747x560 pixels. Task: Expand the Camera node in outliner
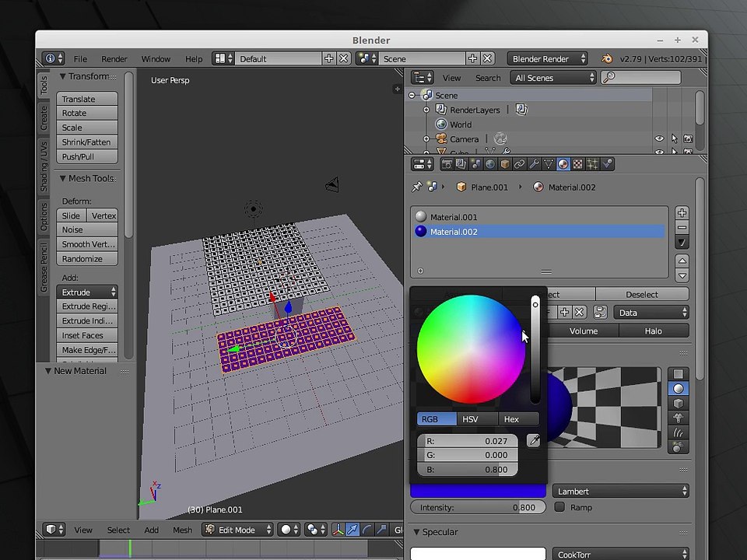coord(426,139)
